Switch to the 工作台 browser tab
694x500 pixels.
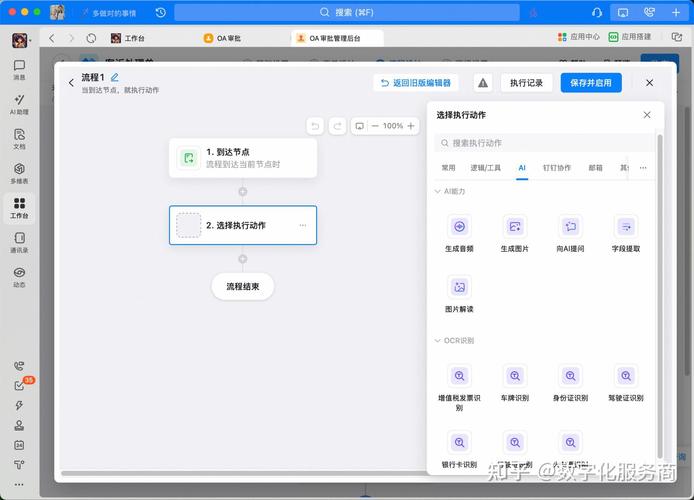[128, 38]
